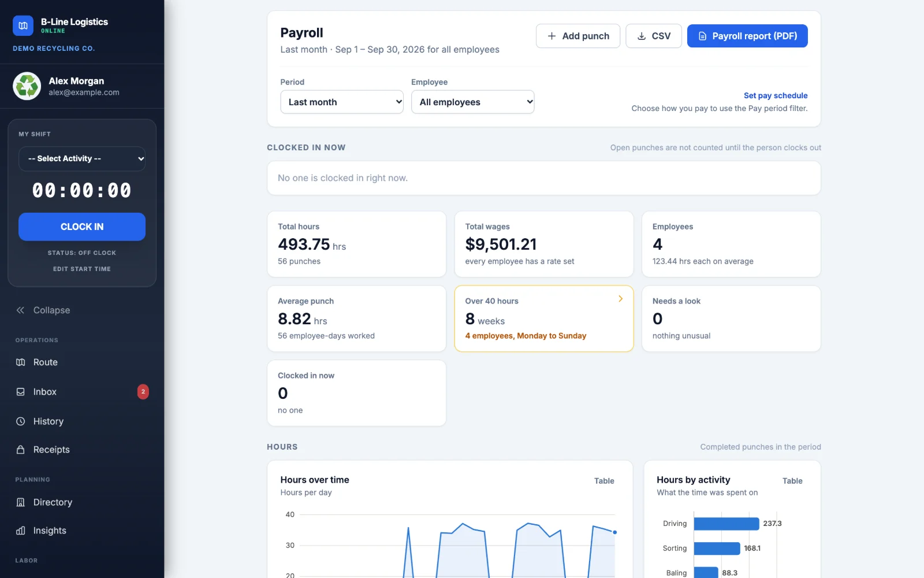Open the Over 40 hours card
Viewport: 924px width, 578px height.
pyautogui.click(x=544, y=318)
